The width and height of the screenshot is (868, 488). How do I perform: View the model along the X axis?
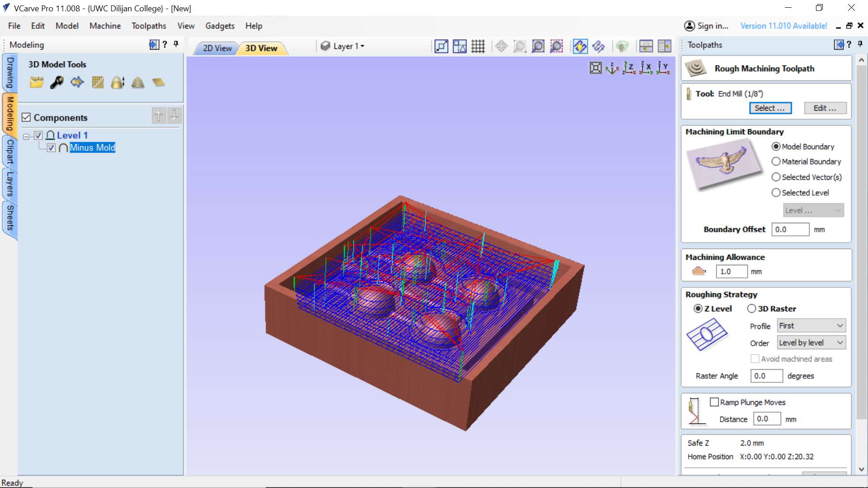646,68
